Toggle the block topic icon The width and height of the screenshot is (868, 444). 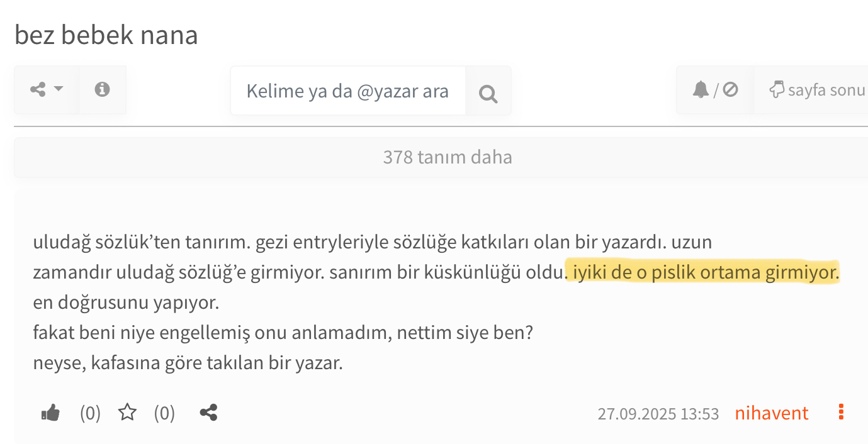point(730,91)
